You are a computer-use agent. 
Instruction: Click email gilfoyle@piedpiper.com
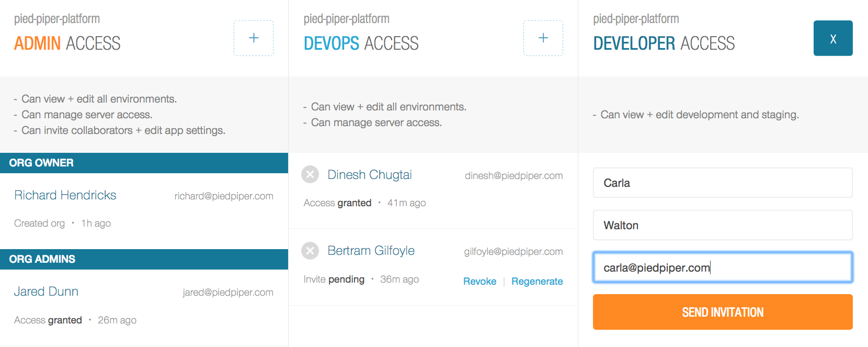pyautogui.click(x=513, y=252)
